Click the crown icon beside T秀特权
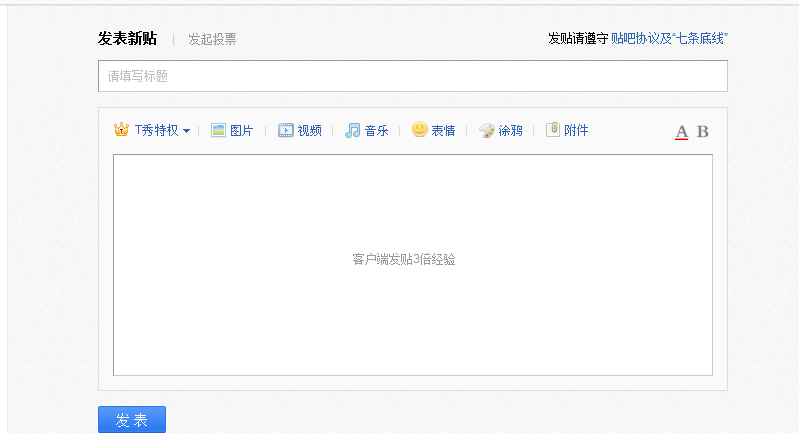The width and height of the screenshot is (799, 433). point(122,130)
